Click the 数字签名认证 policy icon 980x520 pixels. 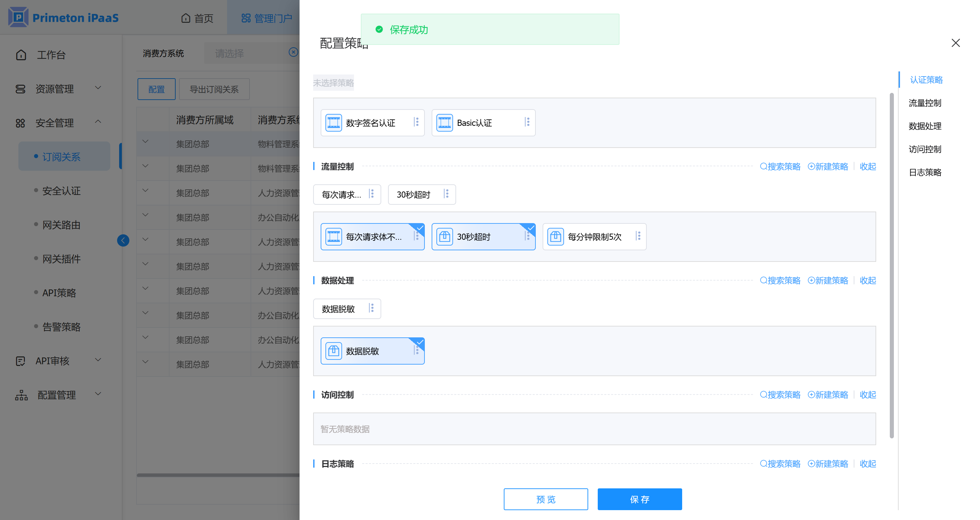click(333, 122)
